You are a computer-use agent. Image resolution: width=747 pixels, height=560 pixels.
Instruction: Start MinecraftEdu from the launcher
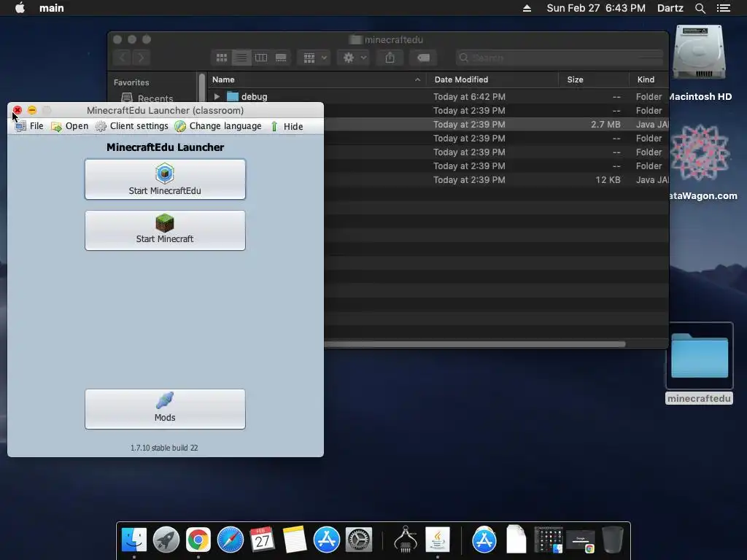pos(165,179)
